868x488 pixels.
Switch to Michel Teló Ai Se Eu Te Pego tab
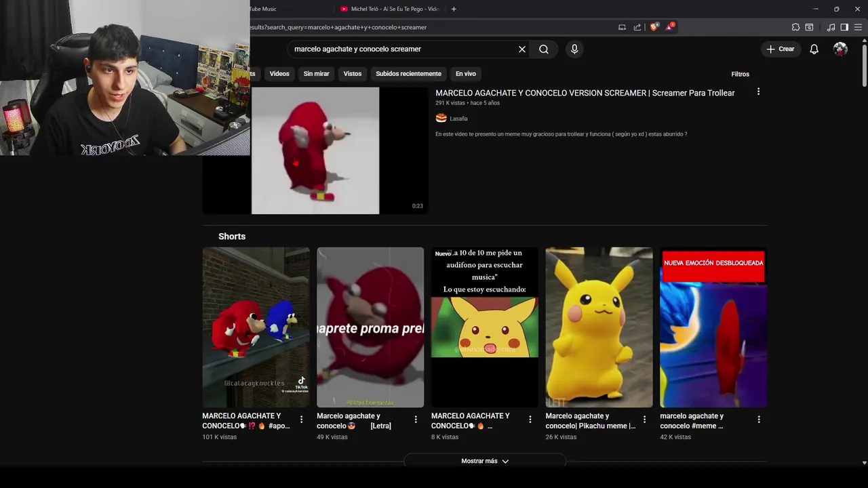pyautogui.click(x=391, y=9)
